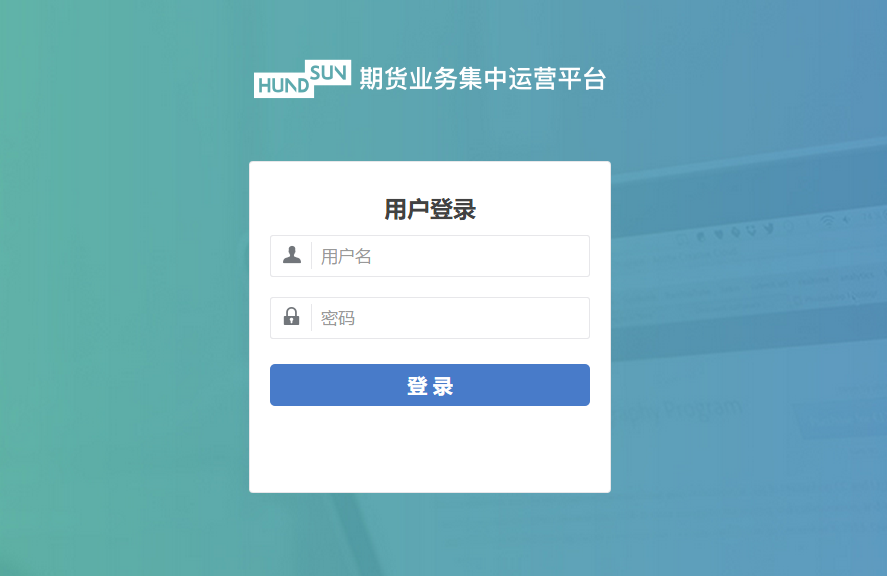887x576 pixels.
Task: Click the 密码 placeholder text
Action: click(x=338, y=318)
